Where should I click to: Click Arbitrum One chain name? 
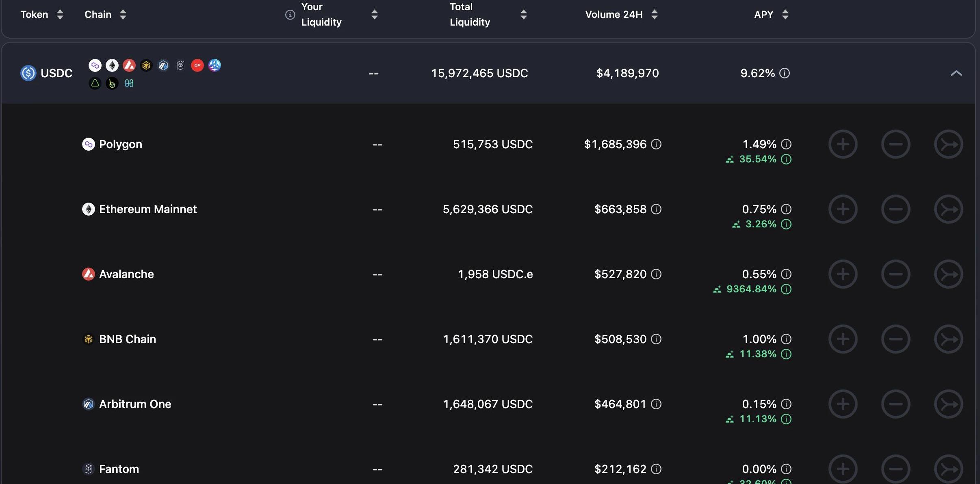pyautogui.click(x=135, y=404)
